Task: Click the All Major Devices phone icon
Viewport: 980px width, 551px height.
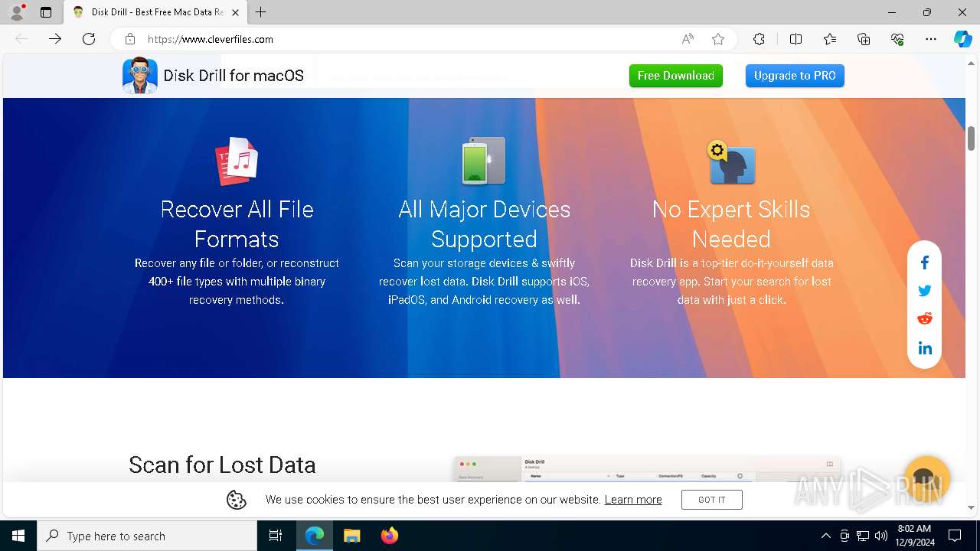Action: pyautogui.click(x=484, y=161)
